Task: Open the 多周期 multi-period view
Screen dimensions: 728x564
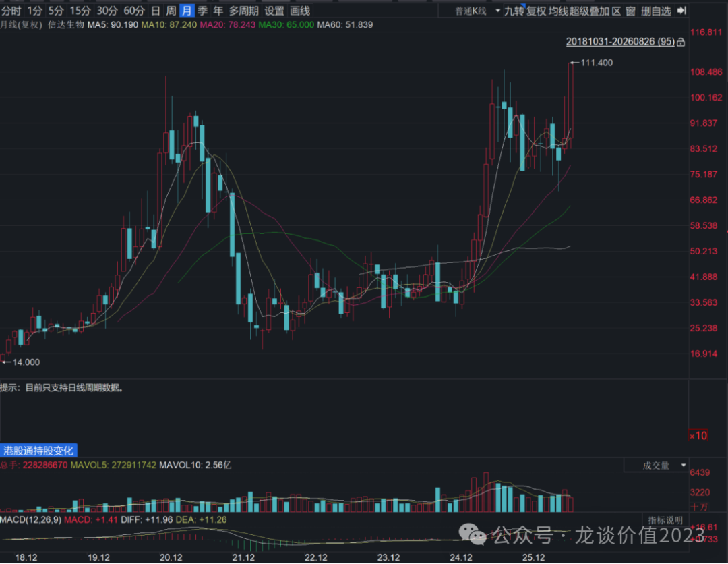Action: click(244, 11)
